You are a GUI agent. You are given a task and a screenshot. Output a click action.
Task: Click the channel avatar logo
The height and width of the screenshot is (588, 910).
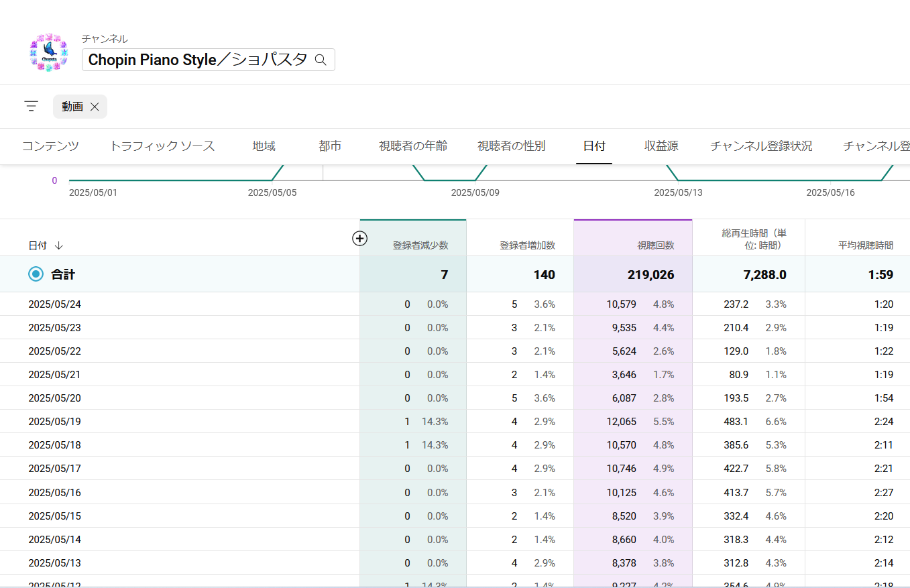pos(49,52)
